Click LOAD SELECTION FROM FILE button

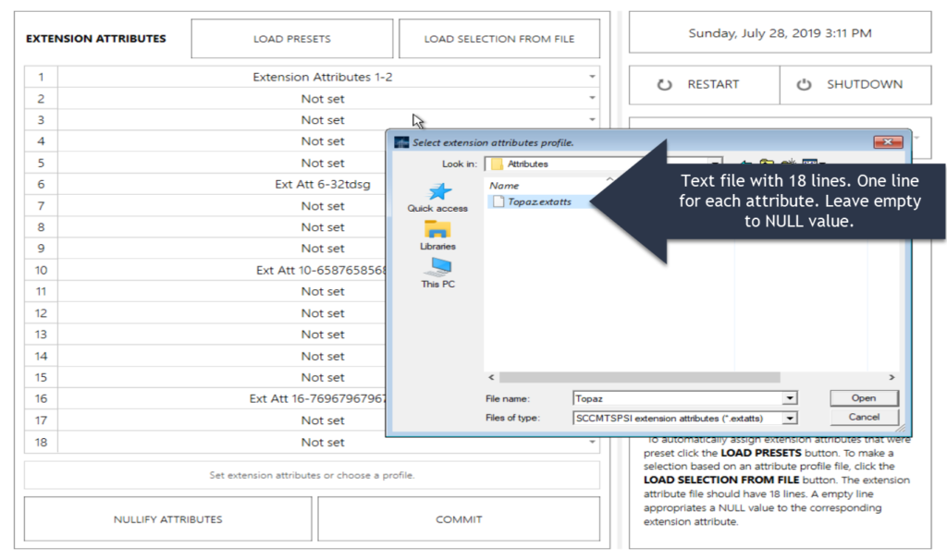pos(498,39)
